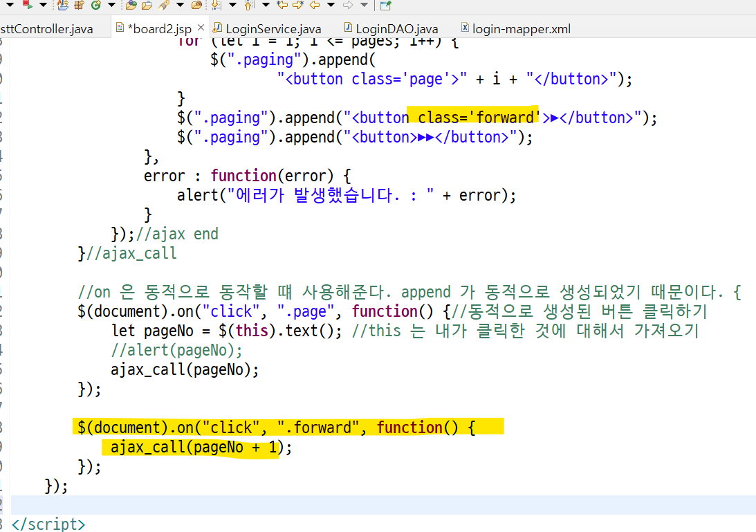The height and width of the screenshot is (532, 756).
Task: Click the New Java Package icon
Action: 79,6
